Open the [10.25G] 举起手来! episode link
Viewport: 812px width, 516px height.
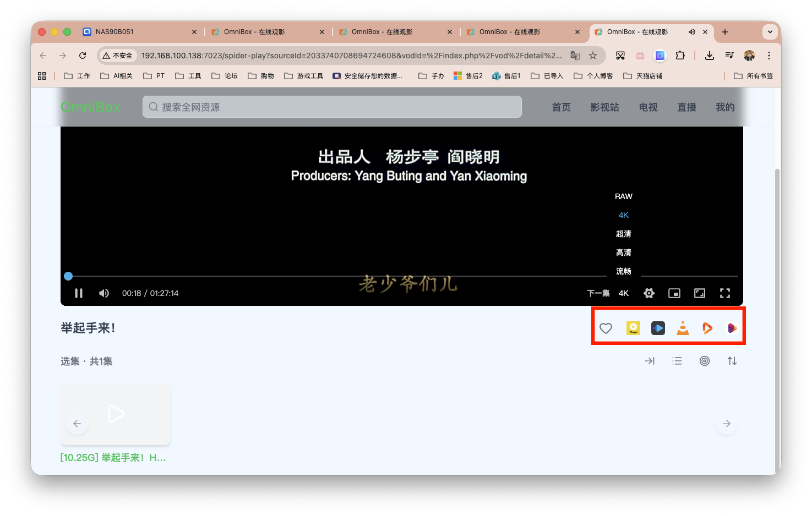pos(113,457)
